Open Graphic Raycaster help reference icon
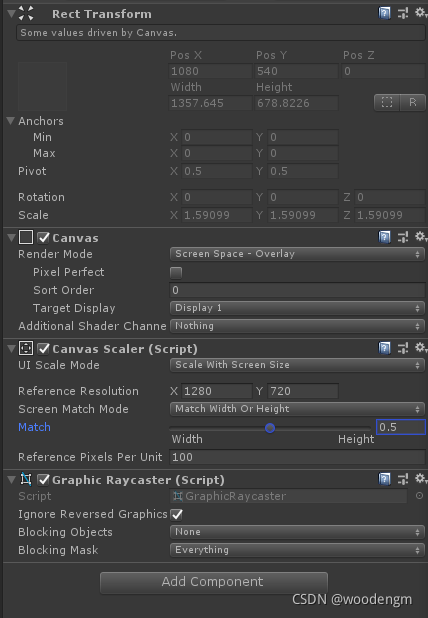Screen dimensions: 428x618 pos(384,479)
